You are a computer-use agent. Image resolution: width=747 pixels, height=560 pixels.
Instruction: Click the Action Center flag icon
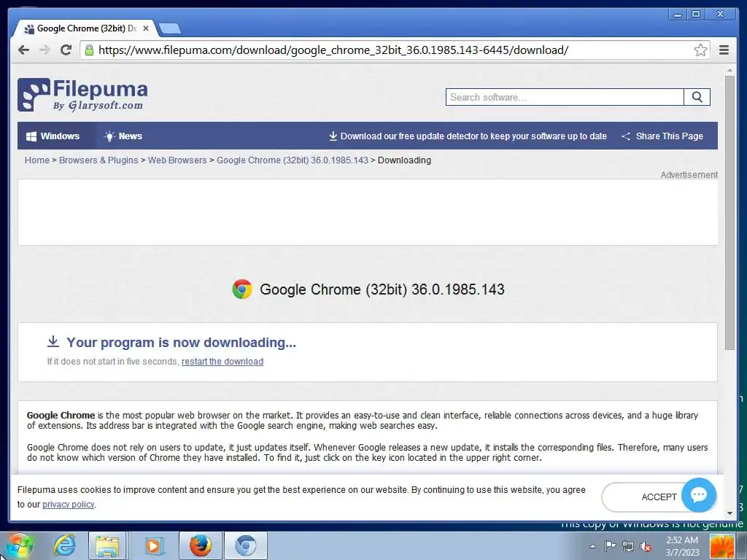(610, 546)
